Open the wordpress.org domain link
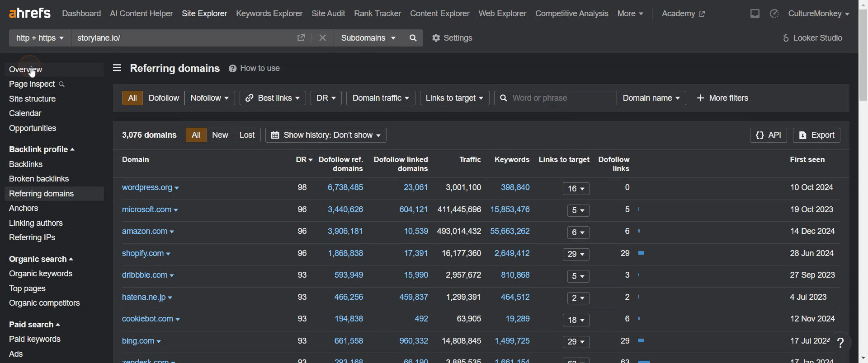Image resolution: width=868 pixels, height=363 pixels. [x=147, y=187]
